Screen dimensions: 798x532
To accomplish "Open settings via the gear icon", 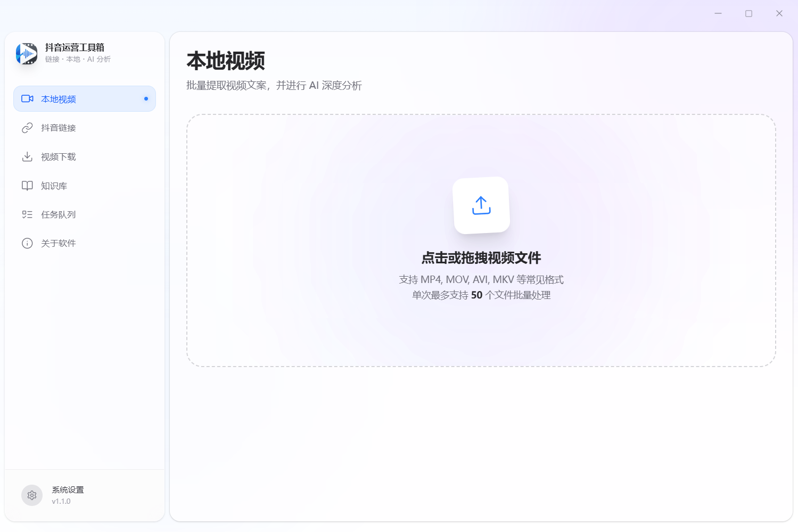I will tap(32, 495).
